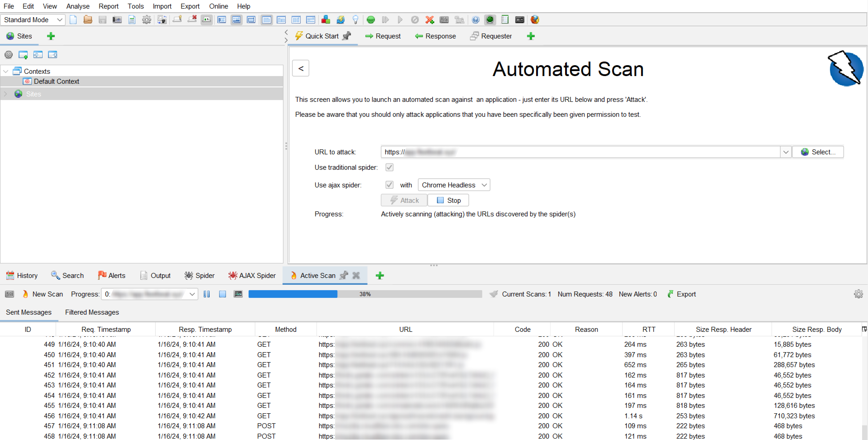
Task: Open the Report menu
Action: pyautogui.click(x=108, y=6)
